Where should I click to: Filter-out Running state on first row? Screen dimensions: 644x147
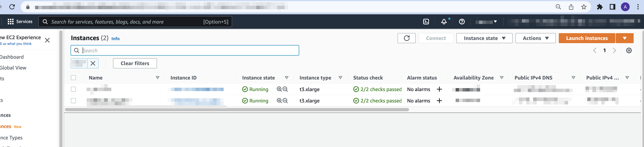[x=285, y=89]
